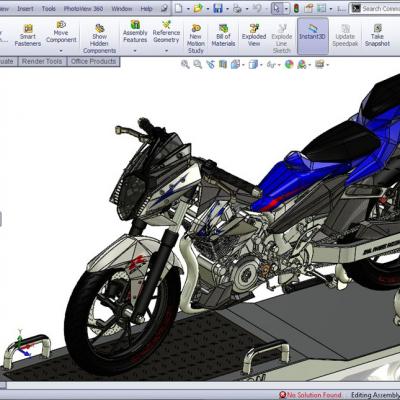Click the Edit Appearance color ball
This screenshot has width=400, height=400.
click(x=289, y=64)
